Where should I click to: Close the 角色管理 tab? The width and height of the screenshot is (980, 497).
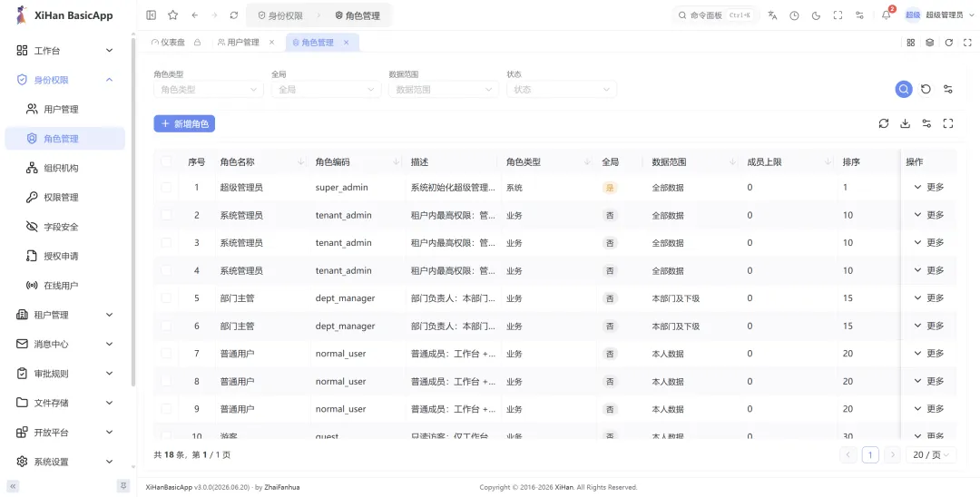(346, 43)
